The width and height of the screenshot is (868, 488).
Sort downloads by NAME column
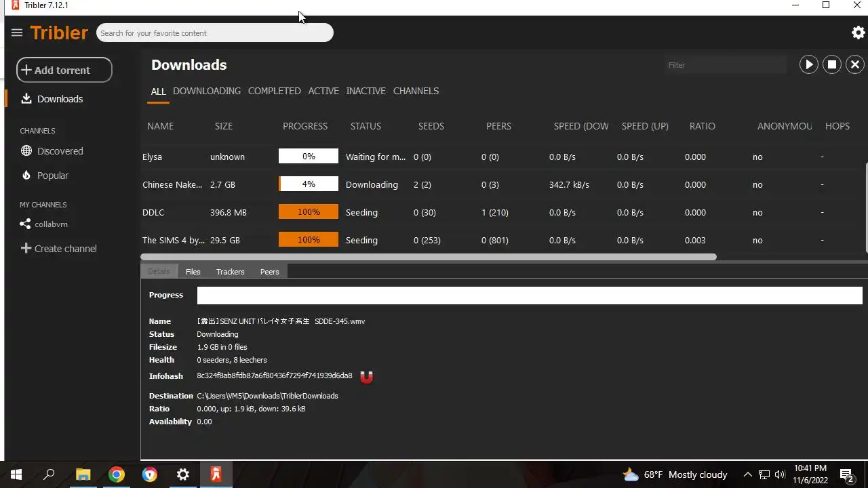[x=161, y=126]
